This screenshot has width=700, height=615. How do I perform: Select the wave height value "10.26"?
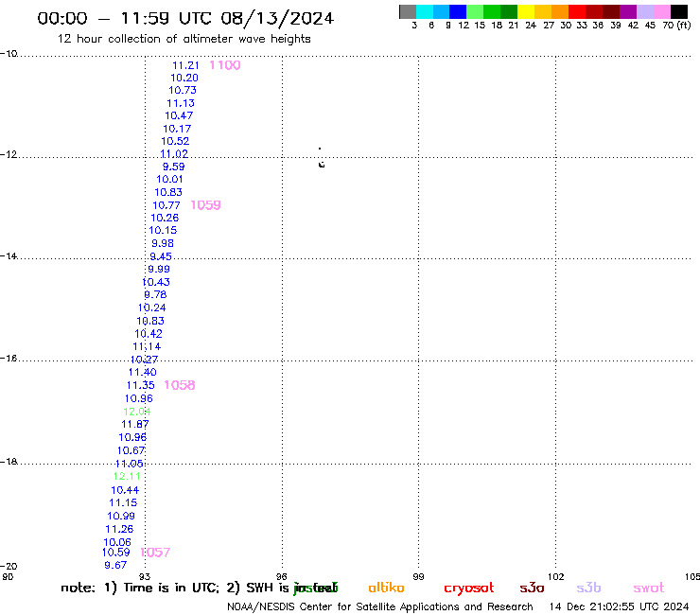click(x=165, y=218)
